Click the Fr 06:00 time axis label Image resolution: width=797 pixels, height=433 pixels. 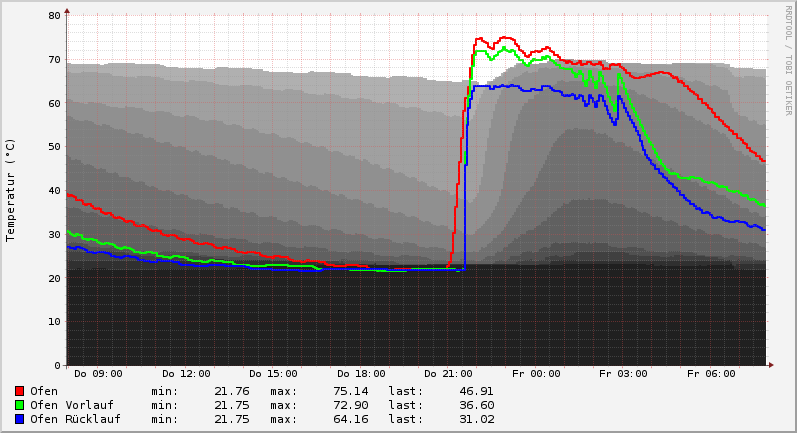pos(711,374)
